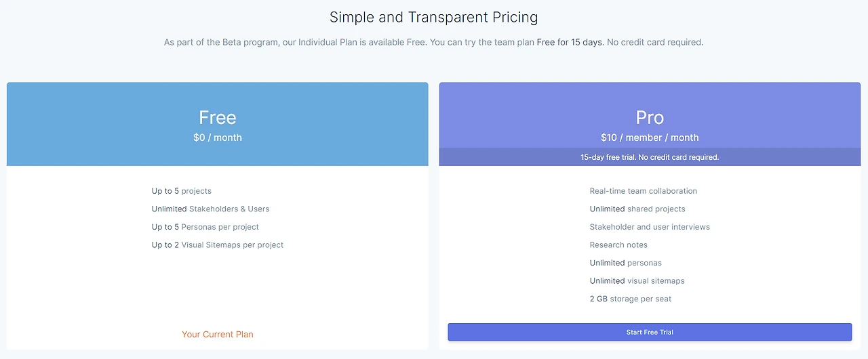This screenshot has width=868, height=359.
Task: Click Up to 5 Personas per project
Action: (x=205, y=227)
